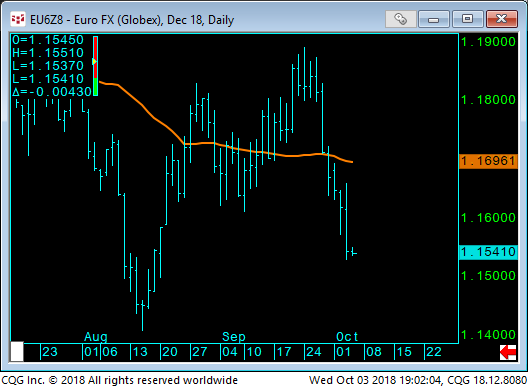
Task: Select the Oct 01 date marker
Action: [x=343, y=352]
